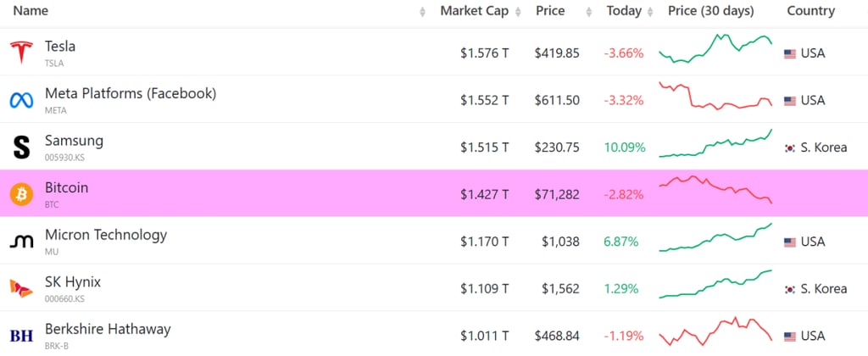The height and width of the screenshot is (356, 868).
Task: Sort table by Name column arrows
Action: tap(423, 12)
